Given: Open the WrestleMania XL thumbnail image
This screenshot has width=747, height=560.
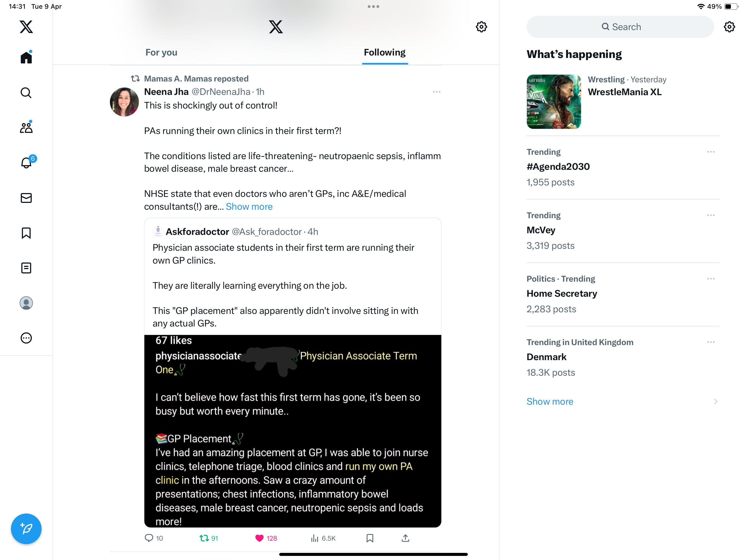Looking at the screenshot, I should pyautogui.click(x=554, y=102).
